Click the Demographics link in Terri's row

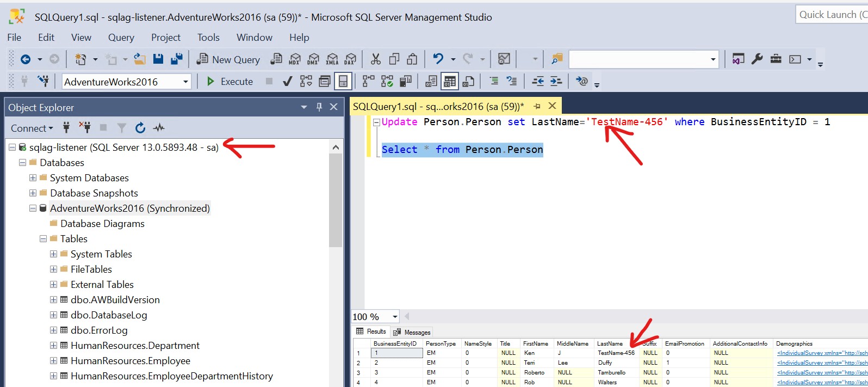(x=822, y=363)
